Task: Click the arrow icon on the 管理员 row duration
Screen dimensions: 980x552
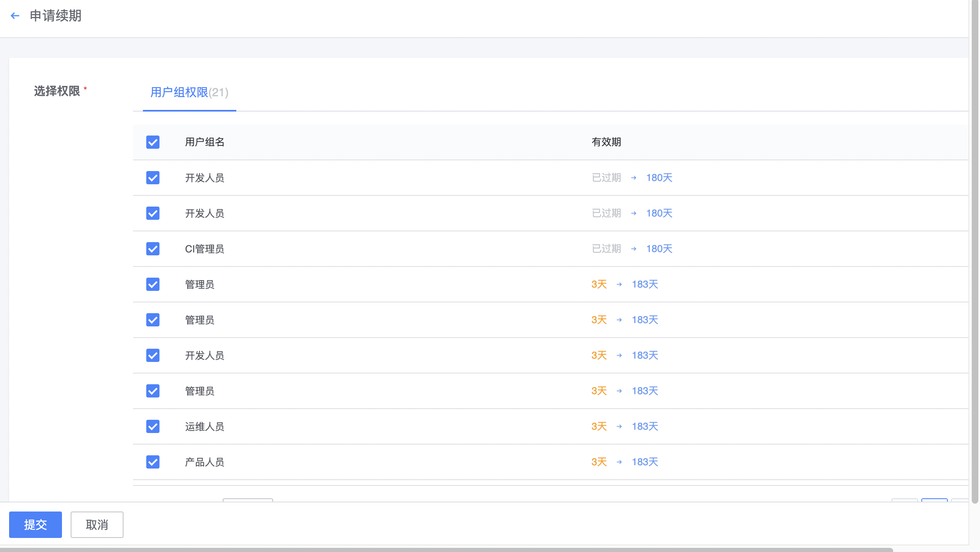Action: click(618, 284)
